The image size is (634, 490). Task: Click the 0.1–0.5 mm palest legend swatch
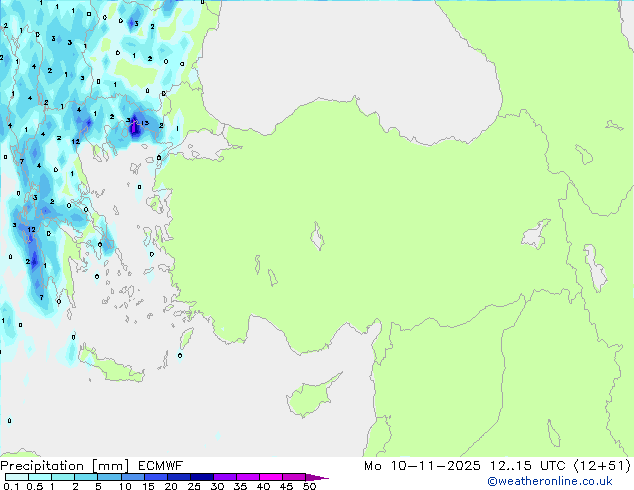[17, 477]
